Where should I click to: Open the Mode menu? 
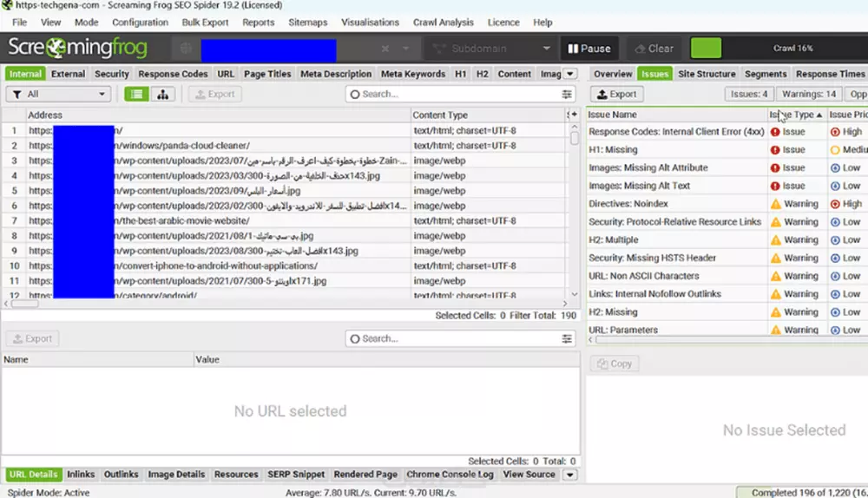click(x=86, y=23)
